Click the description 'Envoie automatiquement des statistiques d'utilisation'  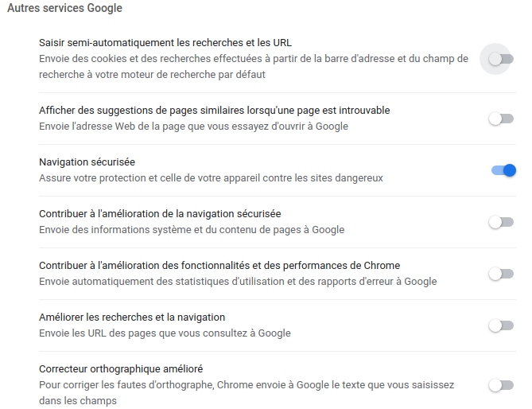(x=238, y=281)
